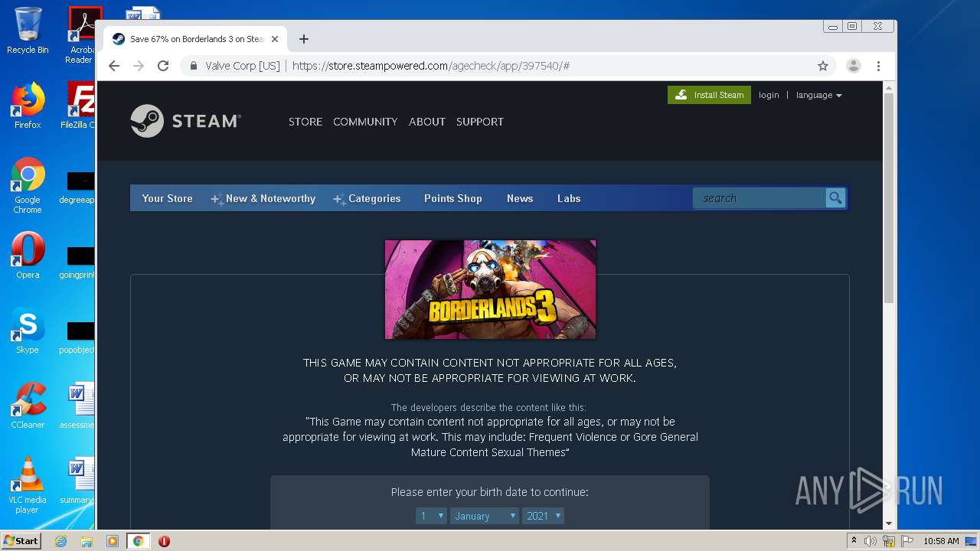This screenshot has width=980, height=551.
Task: Open the Labs section
Action: click(x=569, y=198)
